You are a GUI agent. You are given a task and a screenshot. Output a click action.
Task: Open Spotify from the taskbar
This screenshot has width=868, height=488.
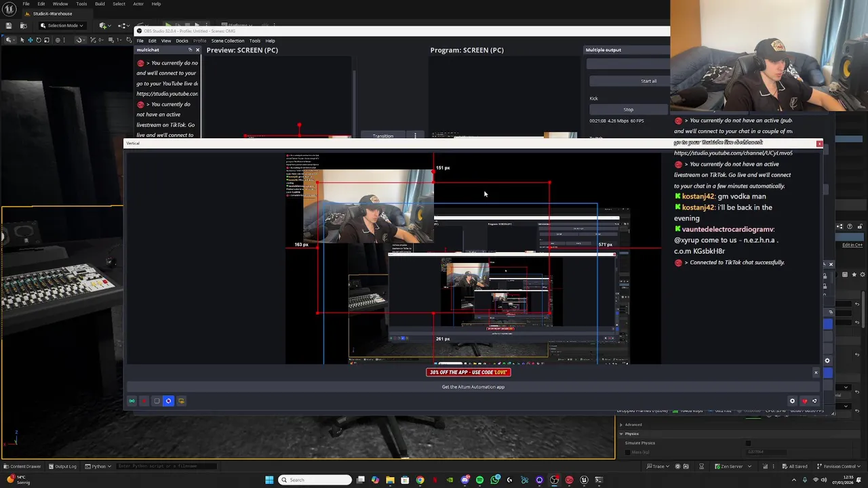point(479,480)
